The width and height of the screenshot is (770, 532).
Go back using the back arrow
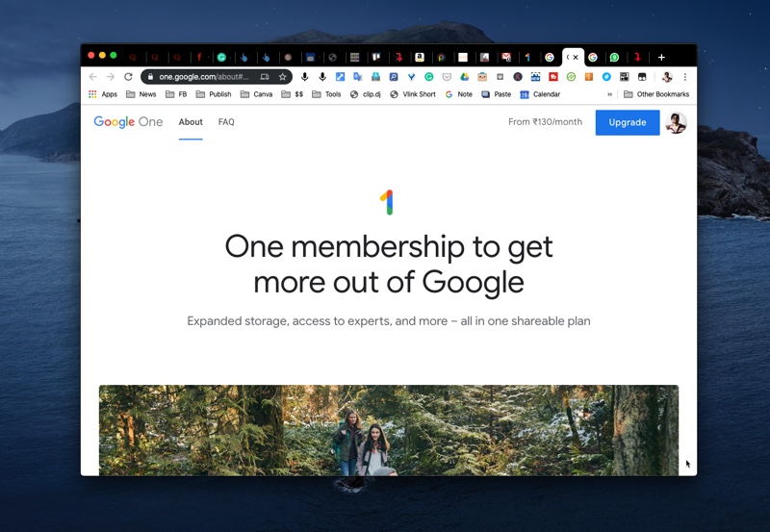click(92, 77)
